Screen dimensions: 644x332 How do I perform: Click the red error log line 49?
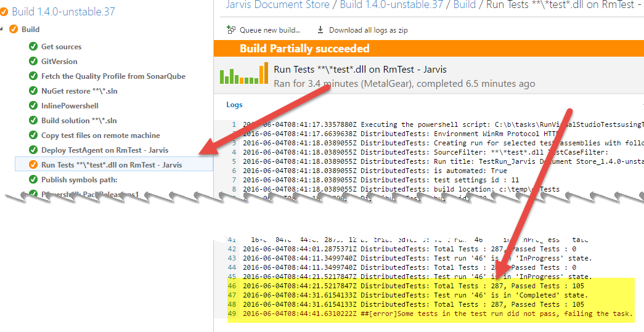point(438,314)
